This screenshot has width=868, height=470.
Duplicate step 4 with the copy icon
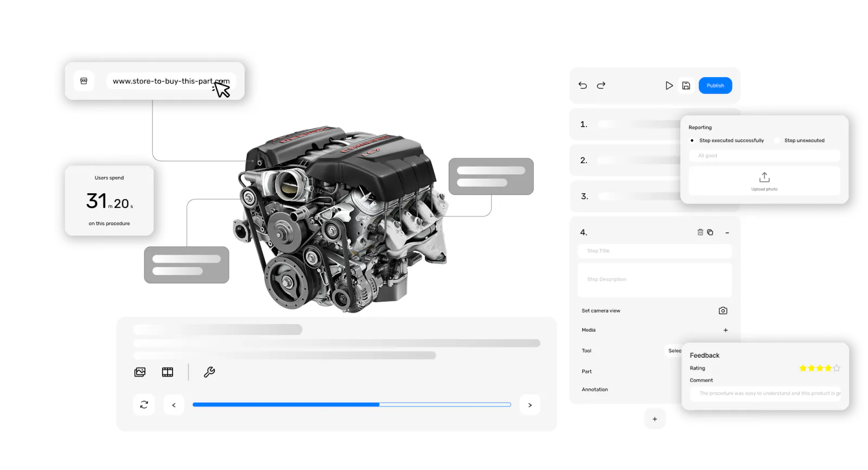point(710,232)
